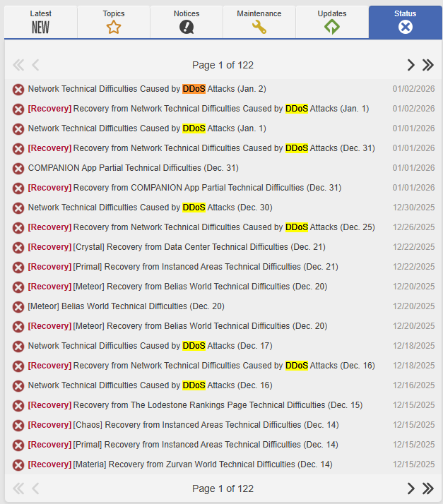Open Recovery from DDoS Attacks (Dec. 16) notice
The image size is (443, 504).
click(201, 366)
